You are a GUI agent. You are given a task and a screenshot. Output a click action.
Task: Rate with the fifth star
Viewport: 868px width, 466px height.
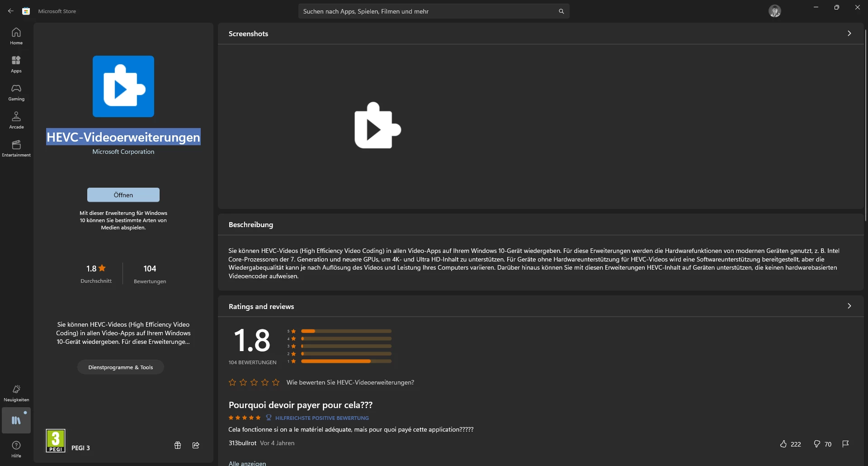click(276, 382)
